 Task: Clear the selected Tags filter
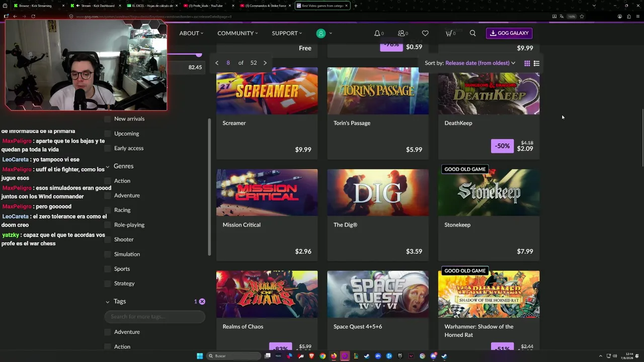pos(202,301)
